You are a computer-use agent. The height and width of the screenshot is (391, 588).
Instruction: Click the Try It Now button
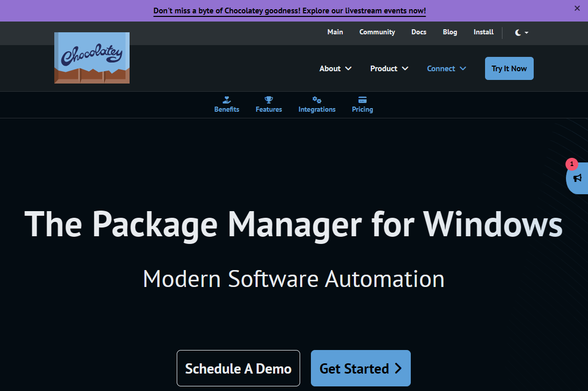click(x=509, y=68)
